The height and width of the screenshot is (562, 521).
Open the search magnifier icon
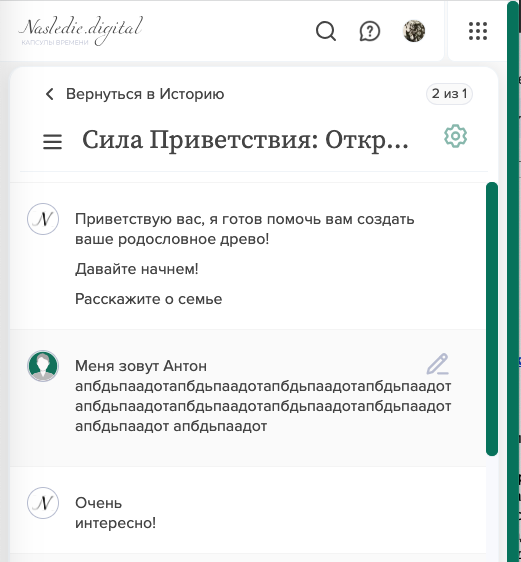coord(326,31)
